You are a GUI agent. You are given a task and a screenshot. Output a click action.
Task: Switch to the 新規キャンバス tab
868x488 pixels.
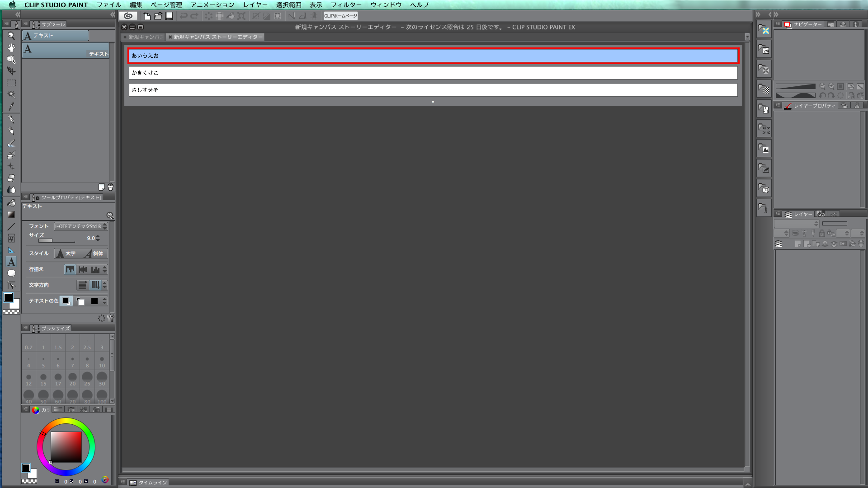point(144,37)
